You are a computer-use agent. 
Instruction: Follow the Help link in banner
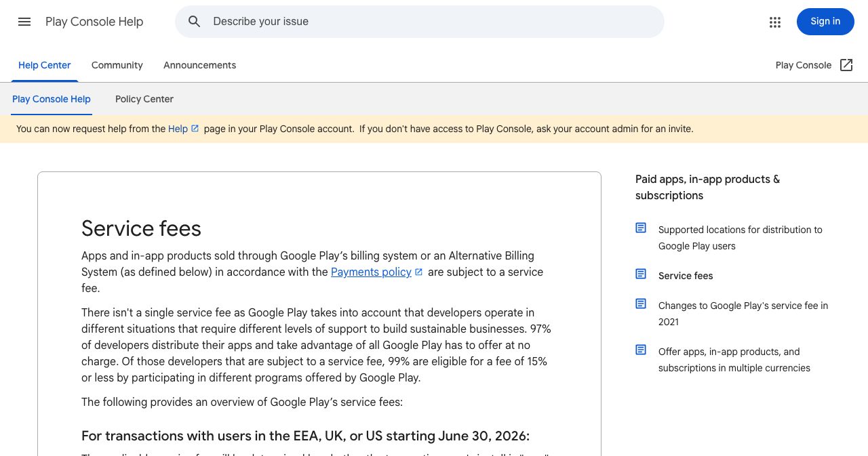178,129
